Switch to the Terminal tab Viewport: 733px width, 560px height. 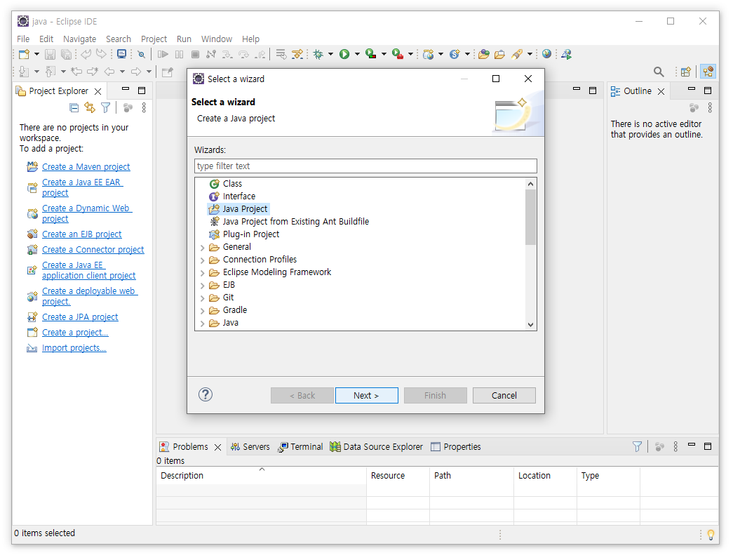coord(300,447)
